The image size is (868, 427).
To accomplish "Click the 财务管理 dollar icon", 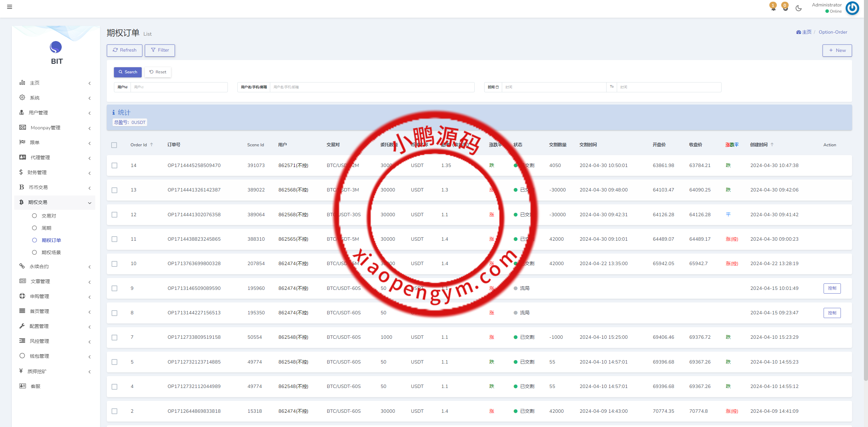I will click(x=21, y=172).
